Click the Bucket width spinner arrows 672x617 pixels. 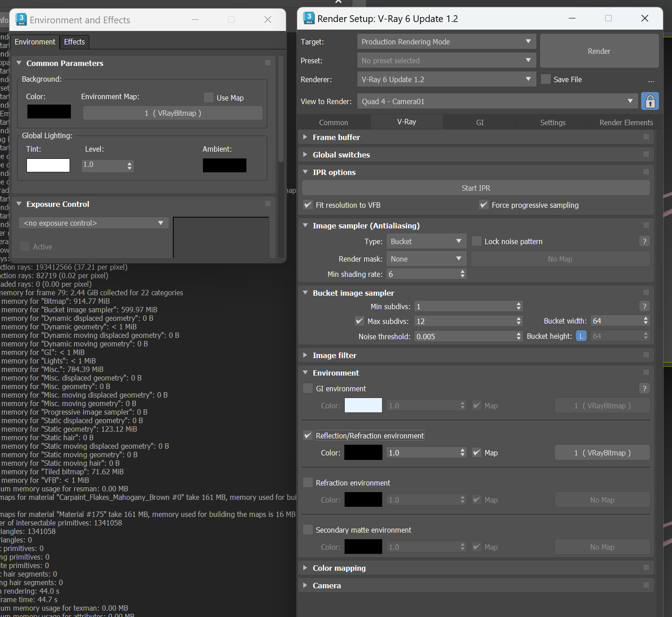pos(646,320)
